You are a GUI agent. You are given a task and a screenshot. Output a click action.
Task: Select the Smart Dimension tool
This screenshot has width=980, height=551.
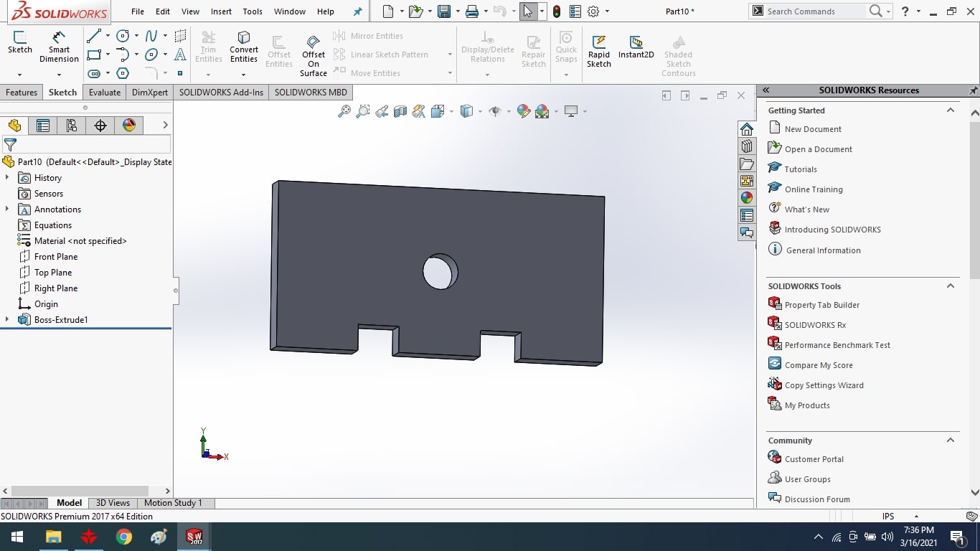click(x=59, y=47)
